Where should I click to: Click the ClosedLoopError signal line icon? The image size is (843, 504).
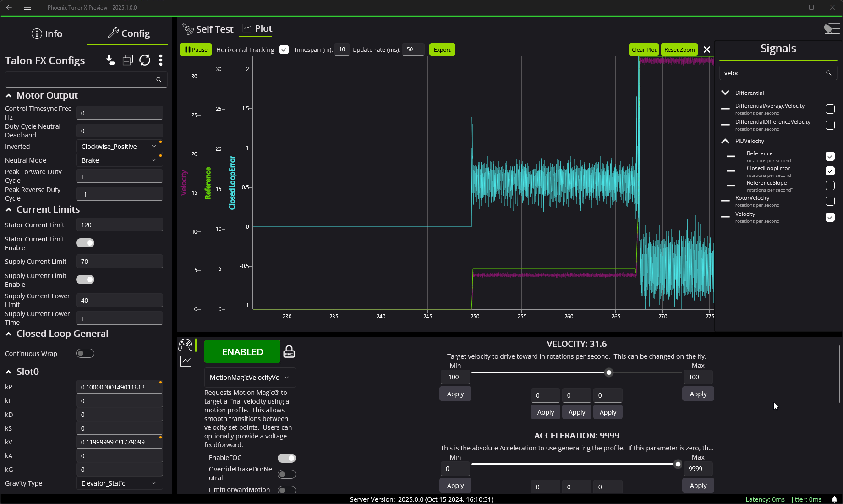pos(731,171)
